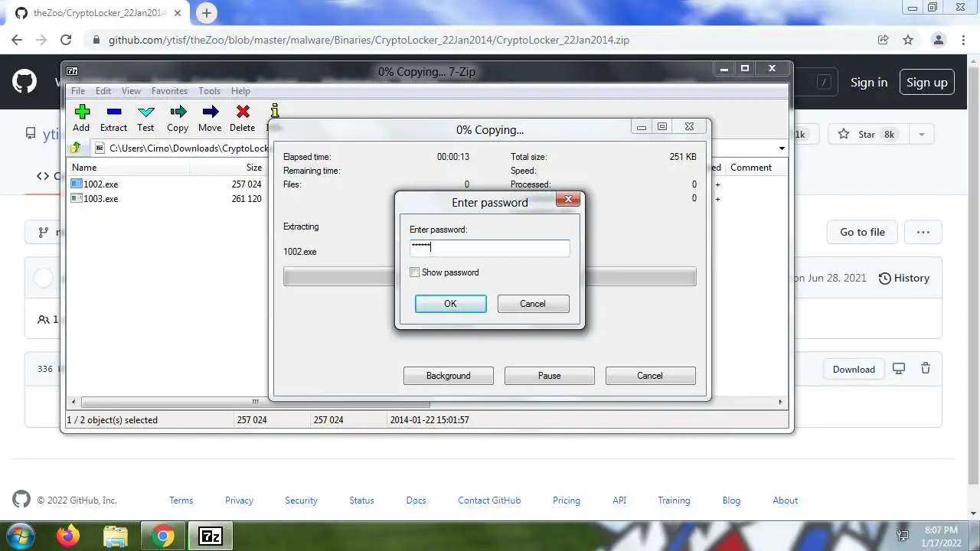This screenshot has height=551, width=980.
Task: Cancel the copying progress dialog
Action: 650,376
